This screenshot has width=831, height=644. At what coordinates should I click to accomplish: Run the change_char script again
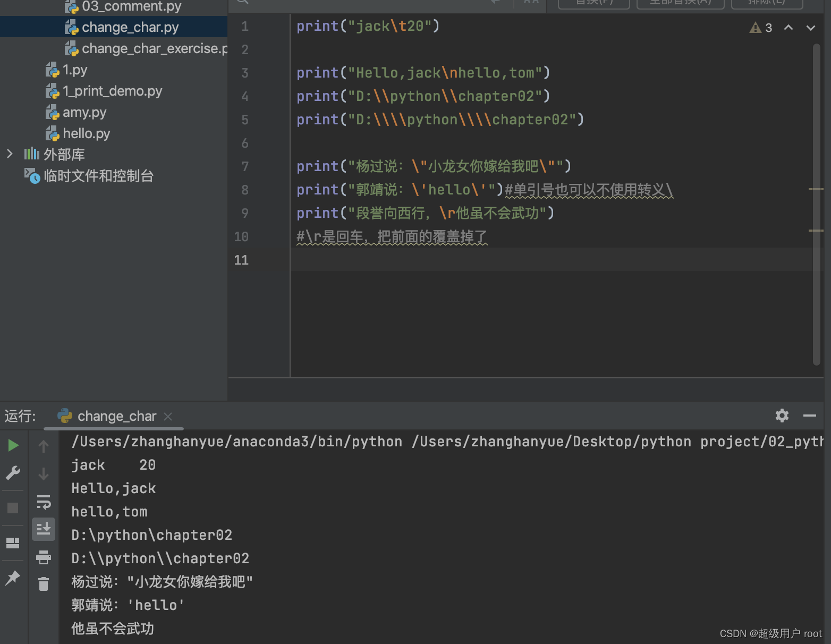coord(13,445)
